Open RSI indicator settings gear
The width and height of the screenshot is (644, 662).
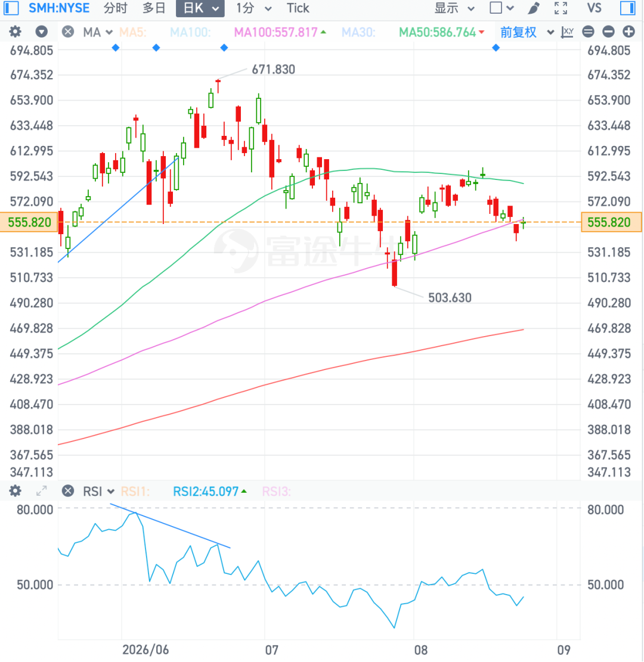[16, 491]
